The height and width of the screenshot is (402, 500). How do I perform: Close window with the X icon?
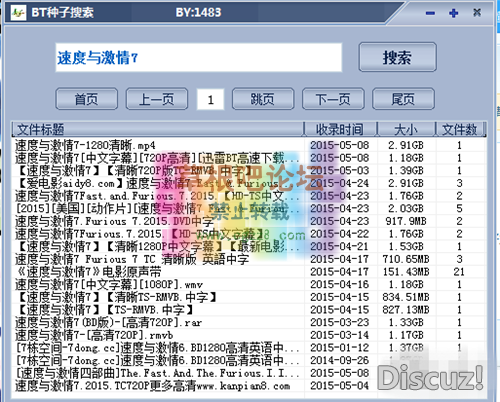coord(477,13)
